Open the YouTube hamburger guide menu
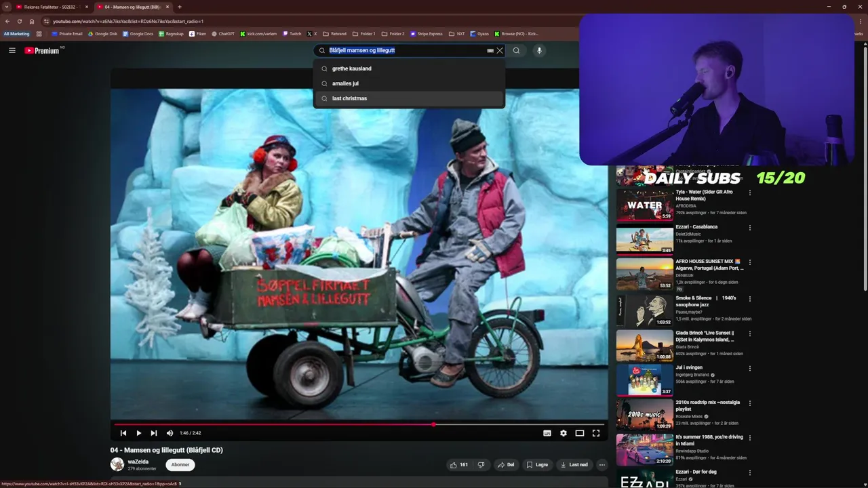 pos(12,50)
